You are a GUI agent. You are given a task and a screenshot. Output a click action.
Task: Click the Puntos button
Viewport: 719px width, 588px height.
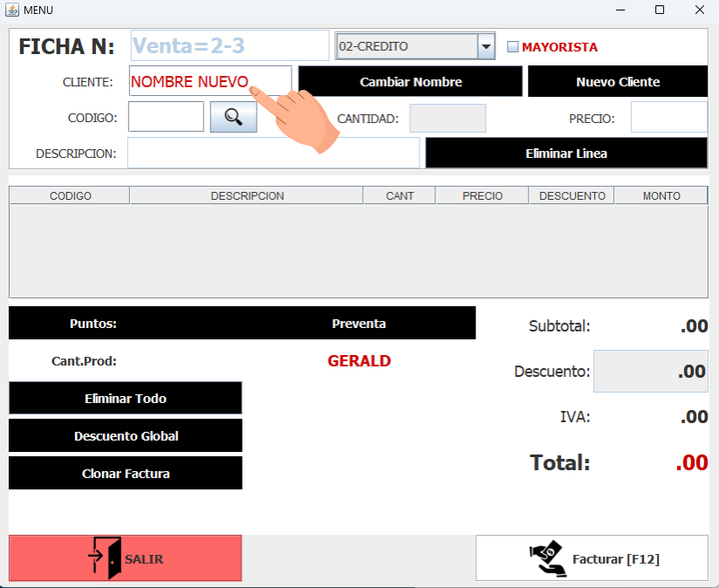pyautogui.click(x=93, y=323)
